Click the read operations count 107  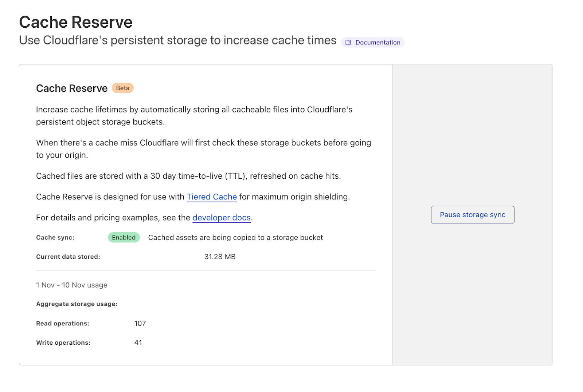pyautogui.click(x=140, y=324)
